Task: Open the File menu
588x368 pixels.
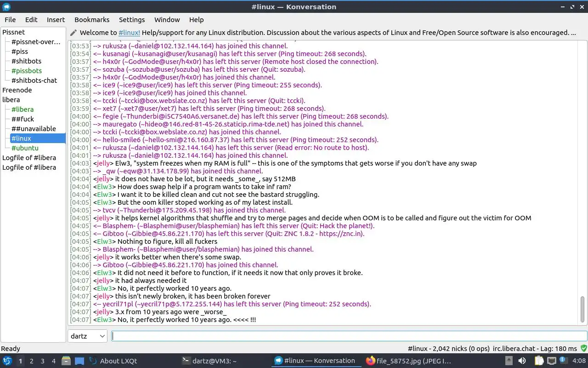Action: [x=10, y=20]
